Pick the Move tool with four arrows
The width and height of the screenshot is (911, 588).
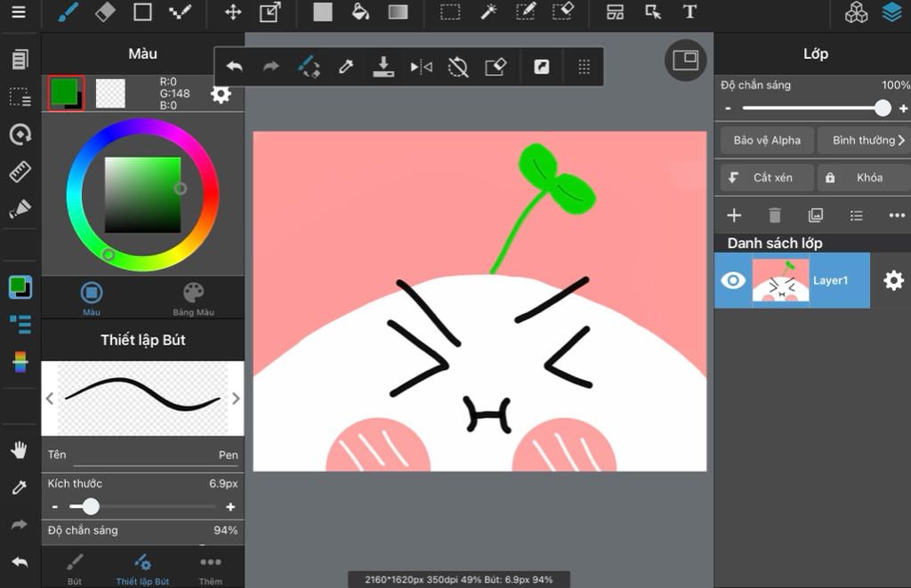tap(233, 12)
